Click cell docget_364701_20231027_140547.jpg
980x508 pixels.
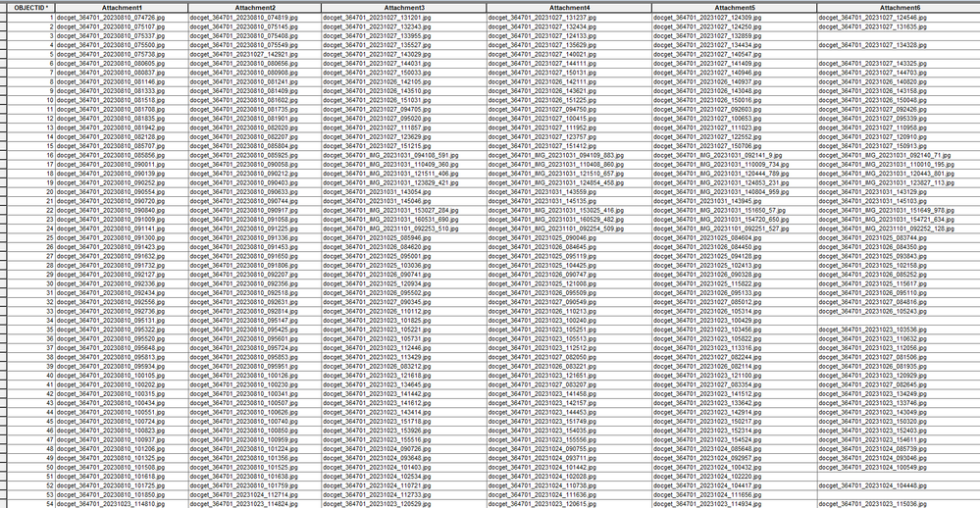coord(735,54)
